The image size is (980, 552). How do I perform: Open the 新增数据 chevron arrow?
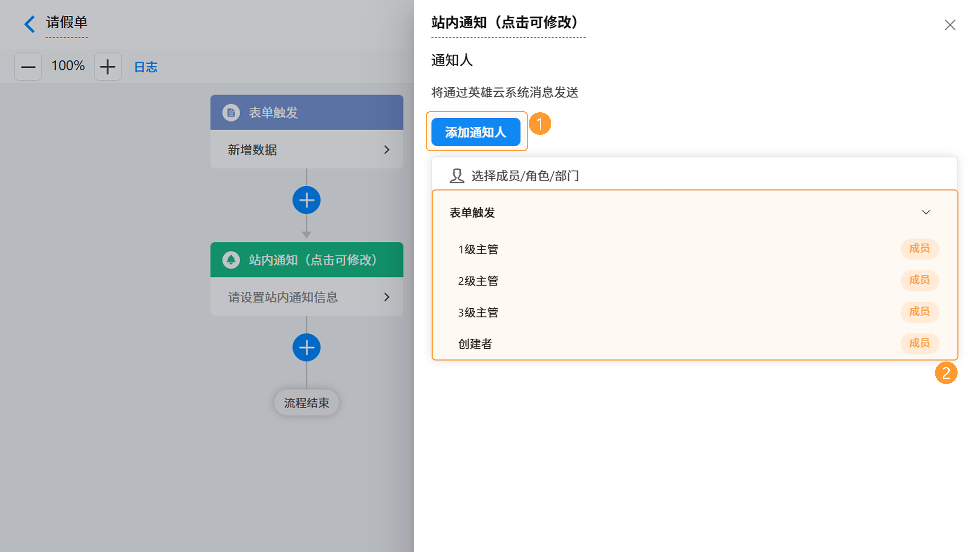tap(387, 150)
